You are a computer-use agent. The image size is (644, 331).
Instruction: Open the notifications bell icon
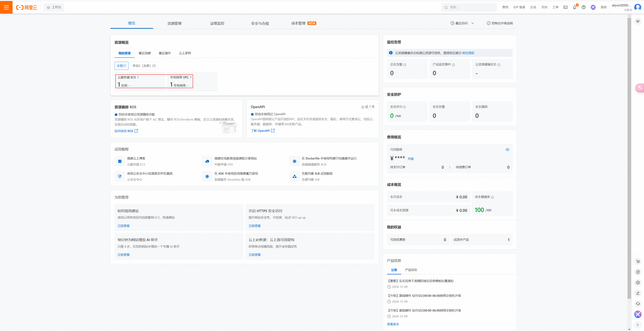point(575,7)
